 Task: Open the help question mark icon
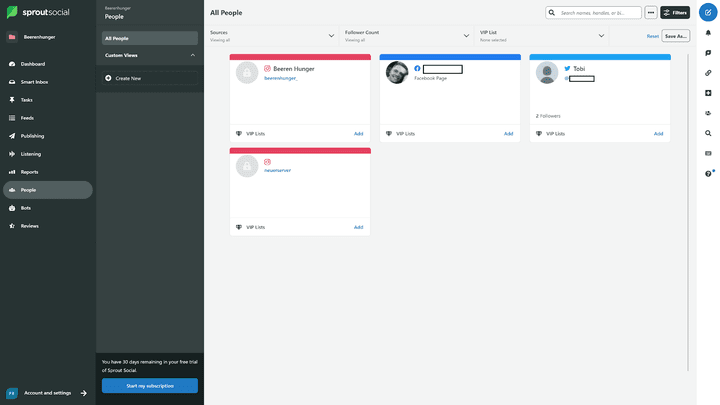[708, 174]
